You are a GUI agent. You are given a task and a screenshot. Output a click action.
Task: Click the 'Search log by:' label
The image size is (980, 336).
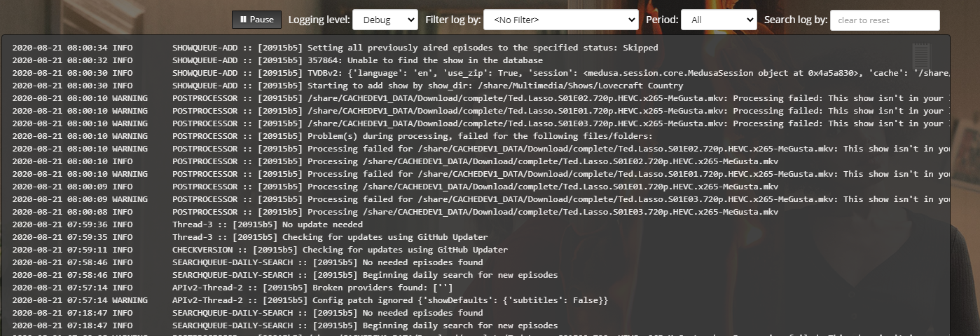(796, 20)
